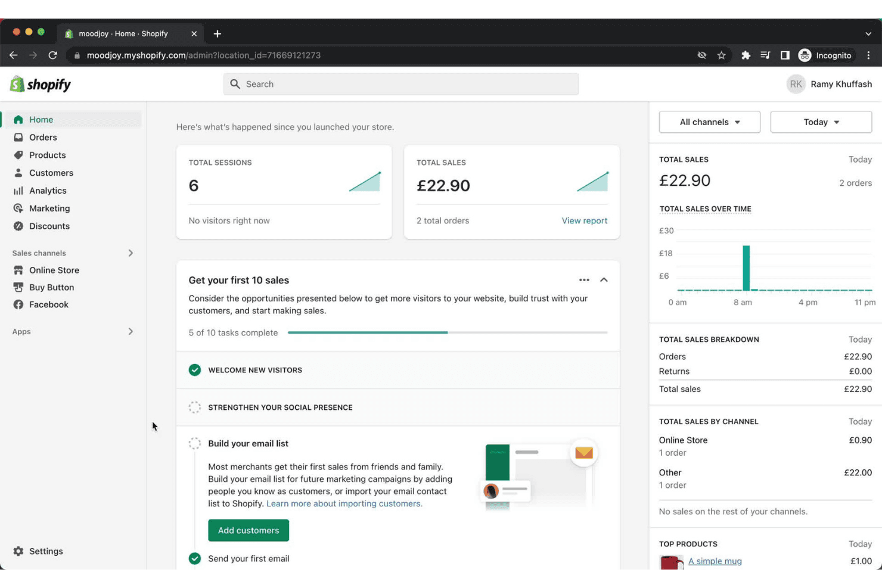Open the View report link
Image resolution: width=882 pixels, height=588 pixels.
tap(585, 220)
